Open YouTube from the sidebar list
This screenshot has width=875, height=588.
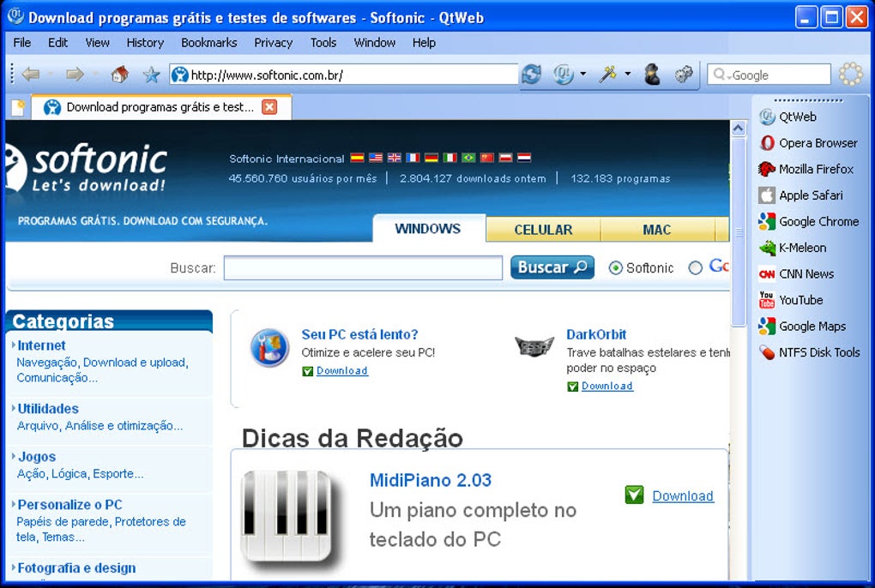(x=800, y=300)
